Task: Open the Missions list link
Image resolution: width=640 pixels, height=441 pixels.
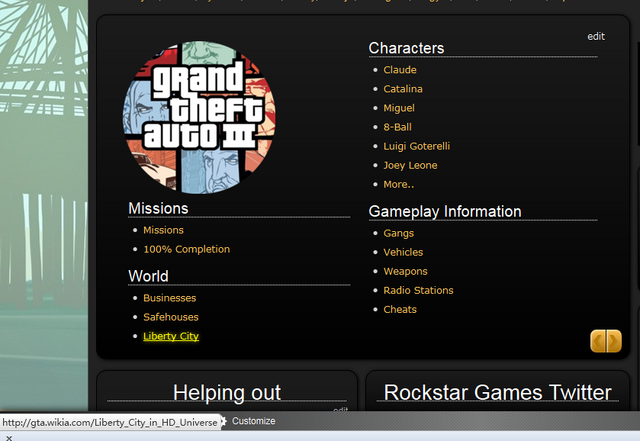Action: point(163,230)
